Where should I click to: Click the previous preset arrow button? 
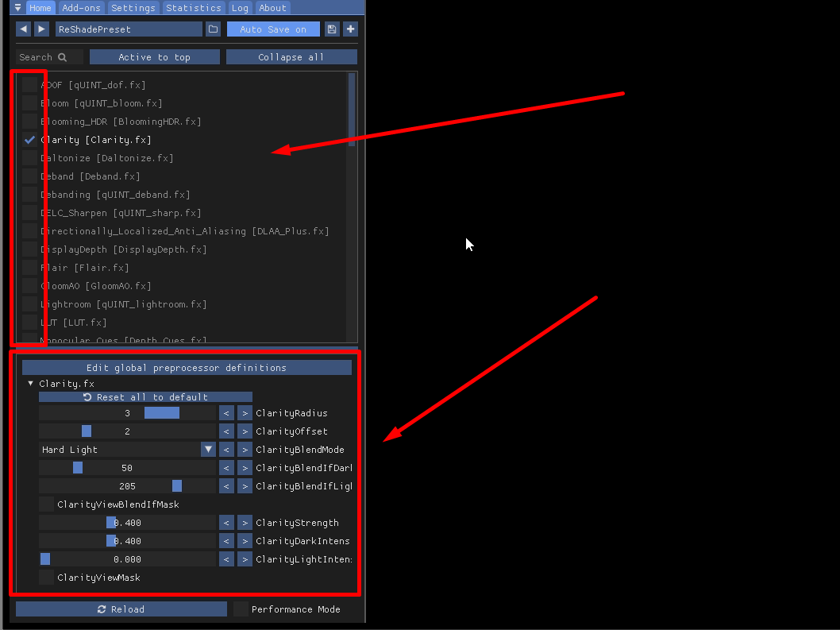(x=23, y=29)
